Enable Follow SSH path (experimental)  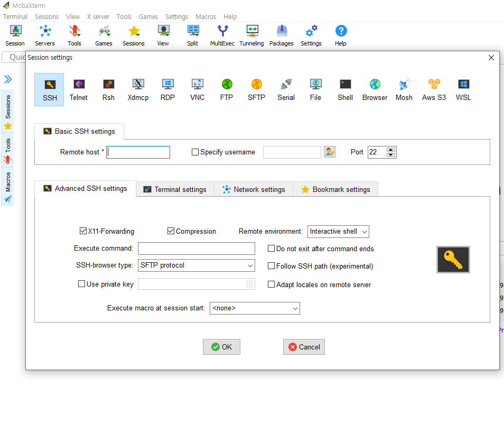point(272,265)
